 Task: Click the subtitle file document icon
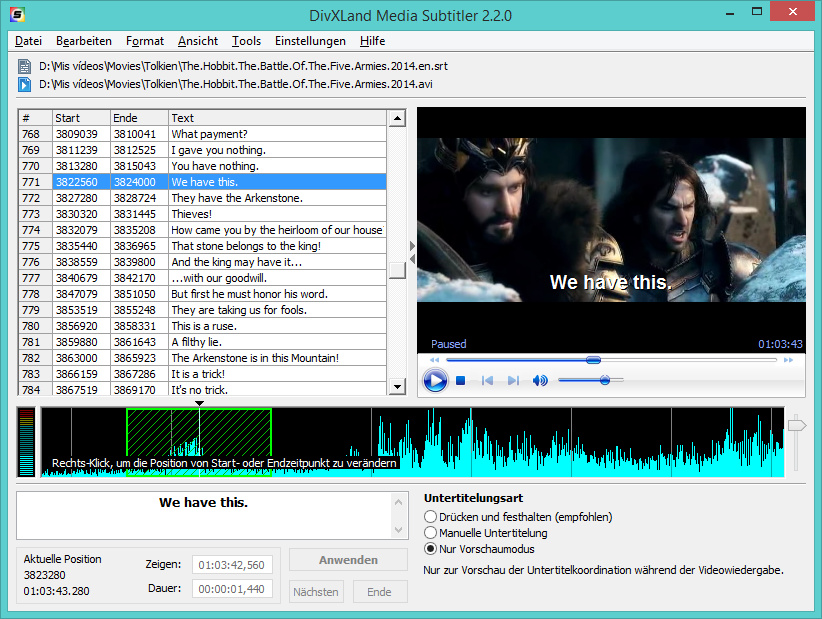point(25,66)
